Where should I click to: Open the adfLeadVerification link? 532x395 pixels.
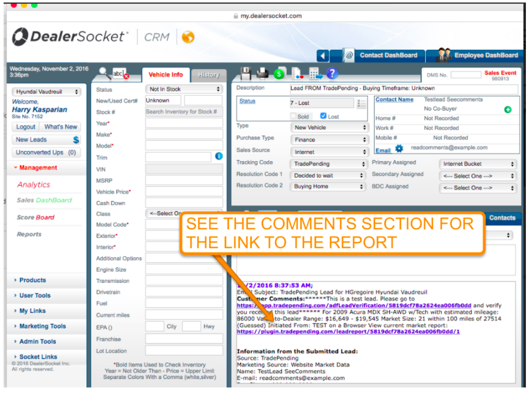[354, 306]
